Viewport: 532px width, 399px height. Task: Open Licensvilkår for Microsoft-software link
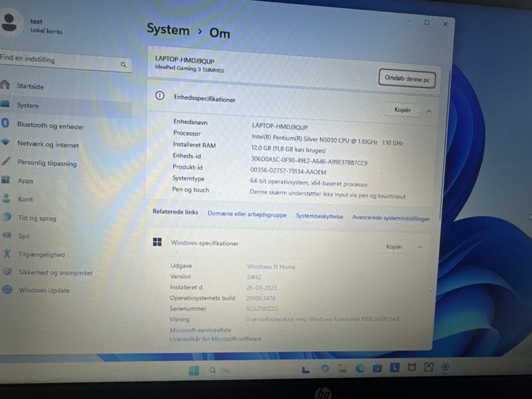pyautogui.click(x=216, y=339)
